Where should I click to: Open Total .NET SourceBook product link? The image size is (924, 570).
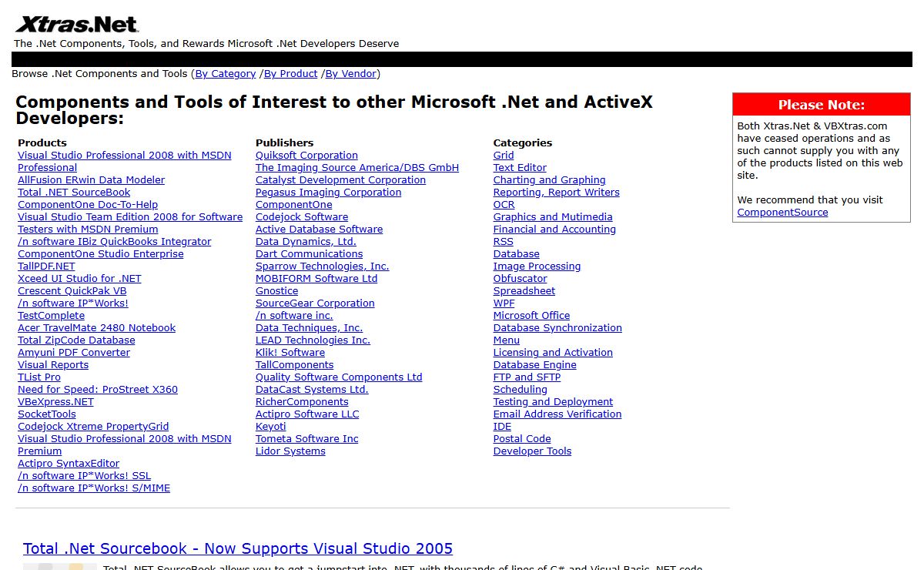74,193
